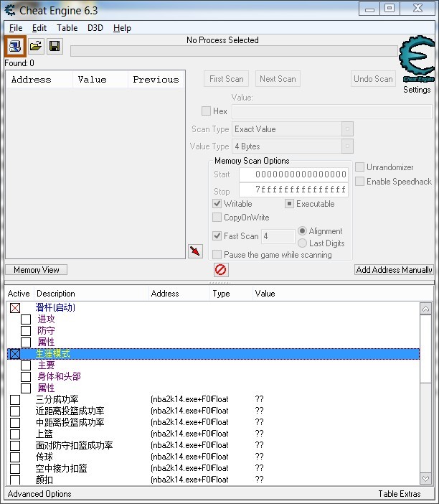
Task: Click the Address column header in results
Action: click(x=39, y=80)
